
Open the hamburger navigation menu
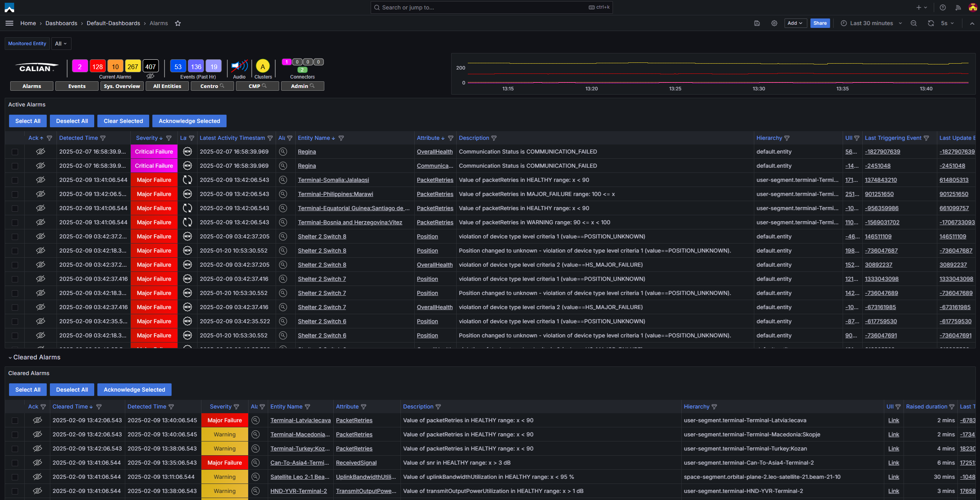point(9,24)
